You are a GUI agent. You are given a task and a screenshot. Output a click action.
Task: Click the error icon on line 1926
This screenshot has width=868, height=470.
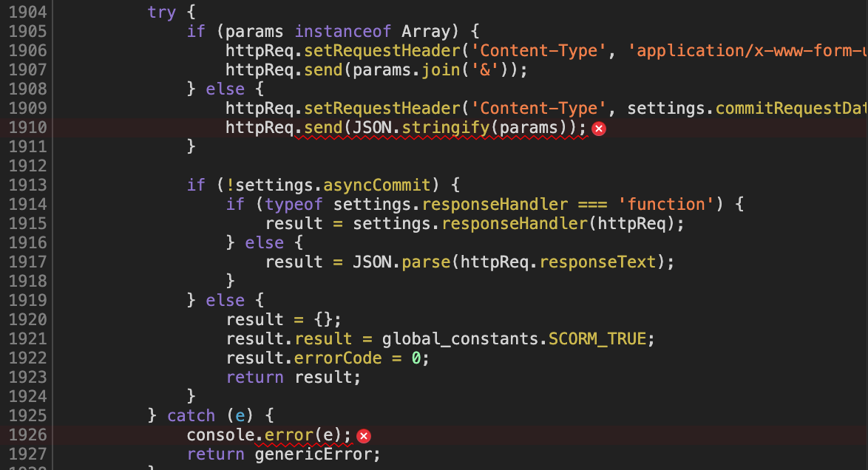(363, 436)
